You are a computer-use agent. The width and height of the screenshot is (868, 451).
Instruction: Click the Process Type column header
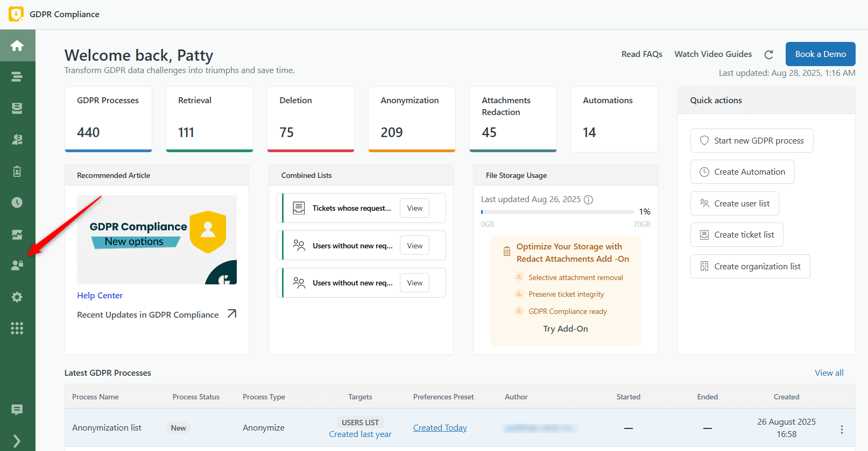[x=264, y=397]
